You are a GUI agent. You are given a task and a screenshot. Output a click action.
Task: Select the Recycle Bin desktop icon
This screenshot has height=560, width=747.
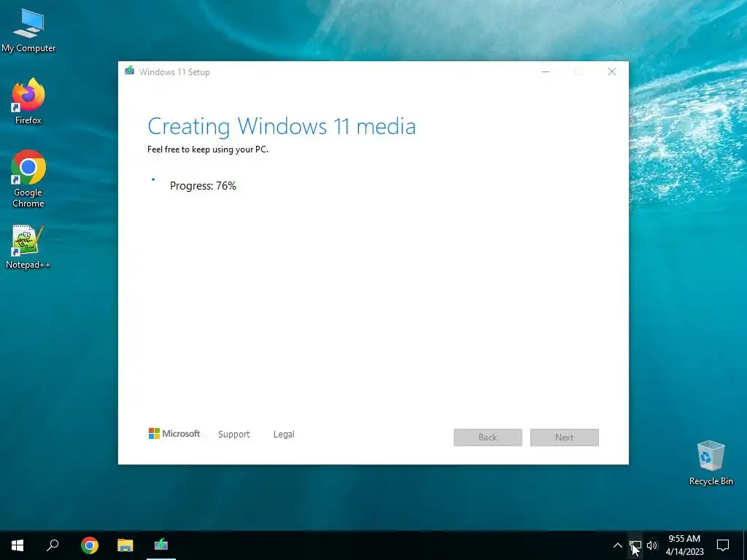click(711, 463)
